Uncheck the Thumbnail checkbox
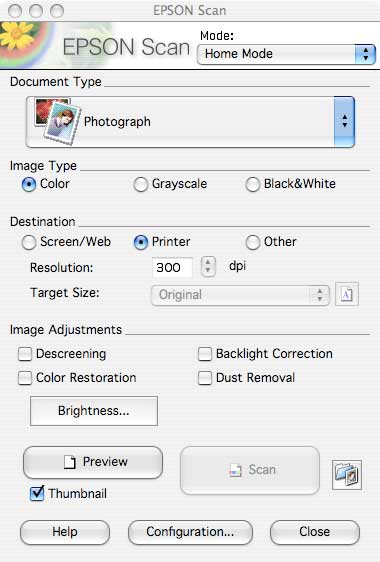This screenshot has width=380, height=562. pyautogui.click(x=37, y=494)
